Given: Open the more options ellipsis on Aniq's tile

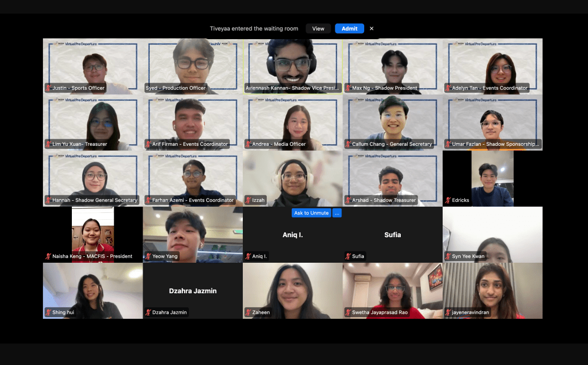Looking at the screenshot, I should (337, 213).
